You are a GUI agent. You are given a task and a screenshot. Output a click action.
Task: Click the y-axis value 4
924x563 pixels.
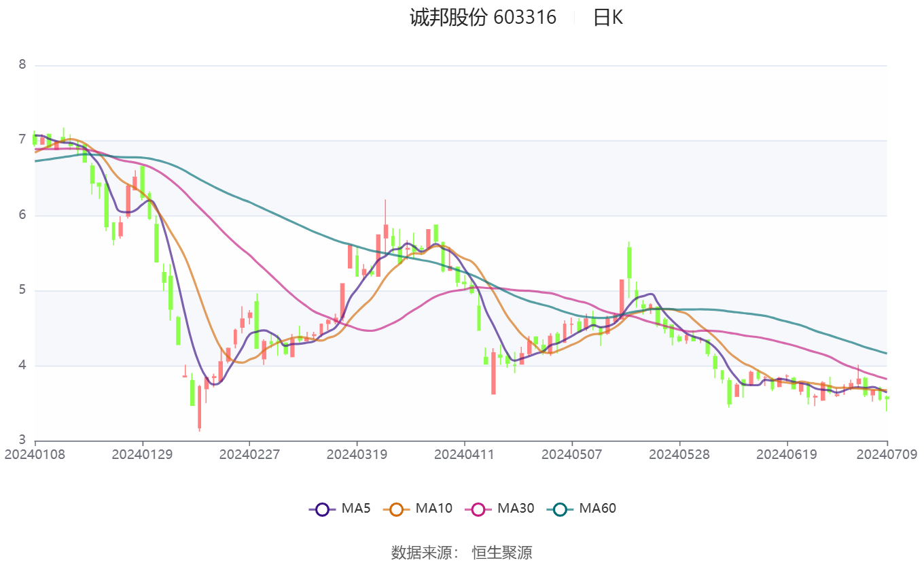(x=22, y=366)
